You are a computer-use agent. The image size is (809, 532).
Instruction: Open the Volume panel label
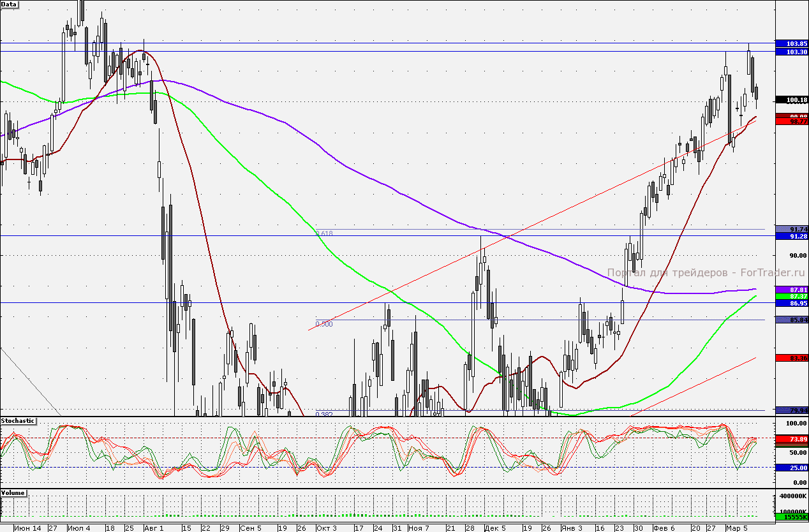coord(13,493)
